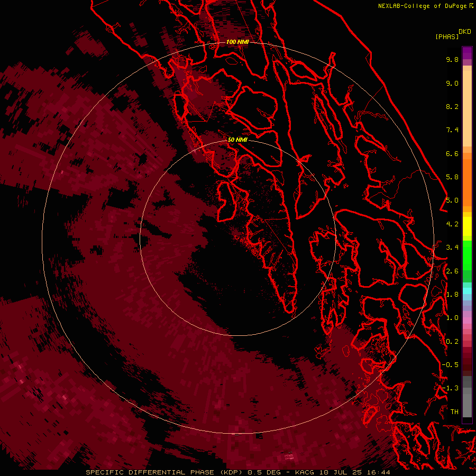Click the 100 NMI range ring label

pos(237,42)
